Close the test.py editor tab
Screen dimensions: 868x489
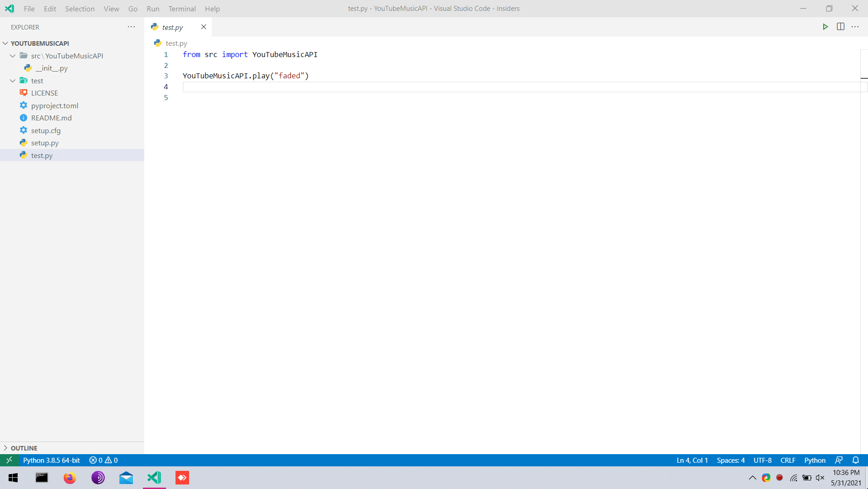coord(204,27)
